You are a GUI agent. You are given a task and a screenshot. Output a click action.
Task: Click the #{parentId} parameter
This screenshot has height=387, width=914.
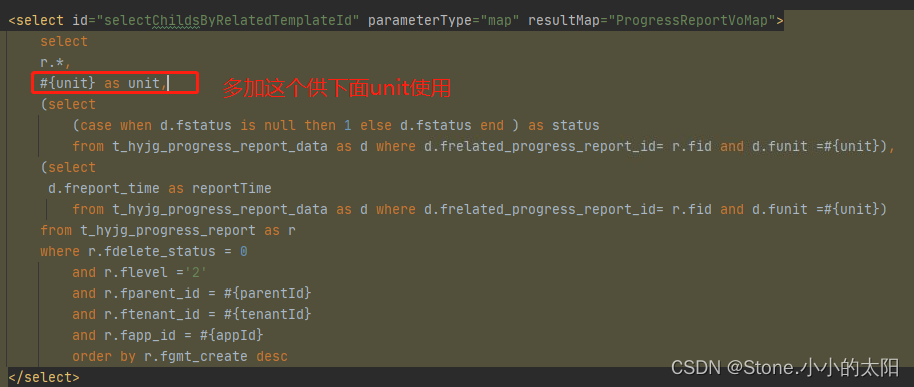click(268, 293)
